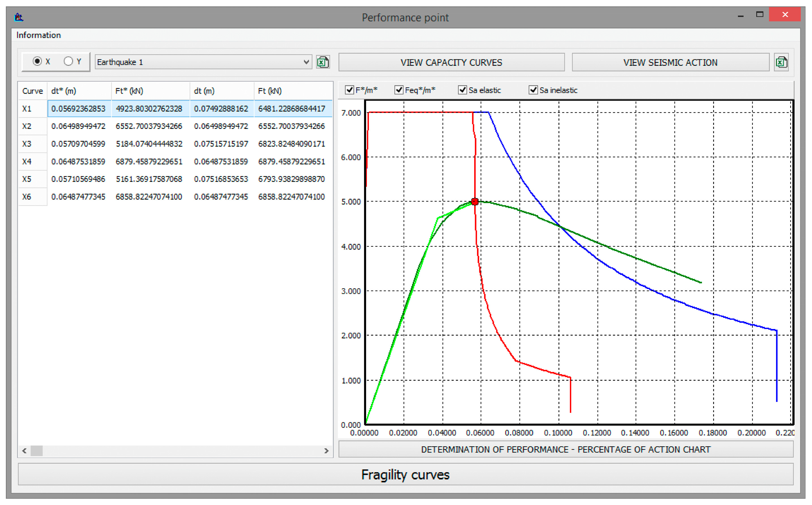The height and width of the screenshot is (505, 812).
Task: Toggle the Feq*/m* checkbox
Action: click(x=399, y=90)
